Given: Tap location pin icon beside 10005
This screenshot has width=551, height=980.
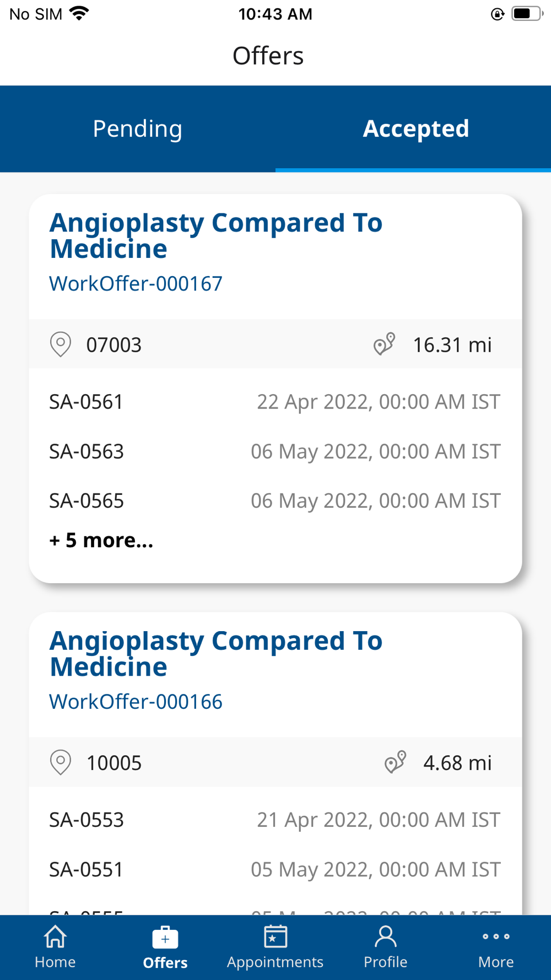Looking at the screenshot, I should 61,763.
